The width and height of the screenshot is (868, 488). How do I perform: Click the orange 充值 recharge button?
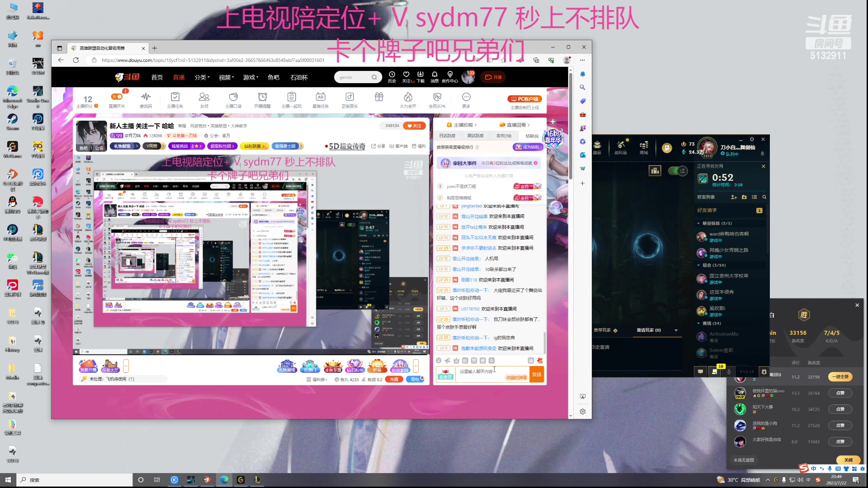coord(394,379)
